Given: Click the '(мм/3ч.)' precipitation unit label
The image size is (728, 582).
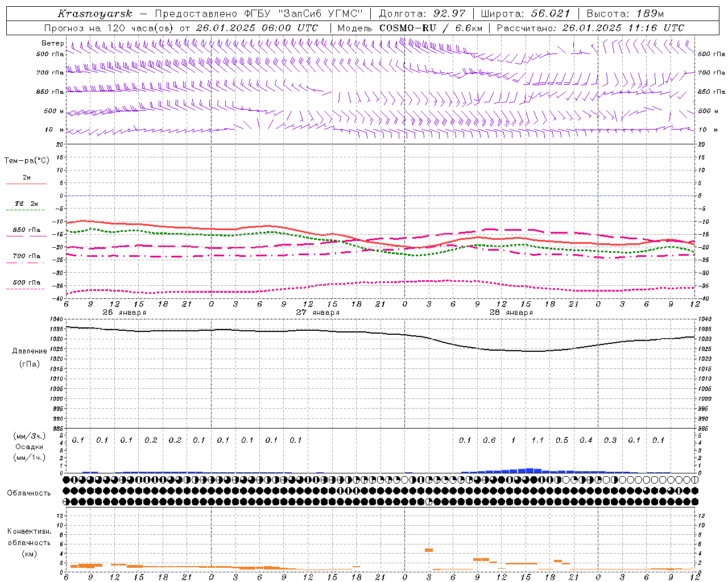Looking at the screenshot, I should pyautogui.click(x=29, y=436).
